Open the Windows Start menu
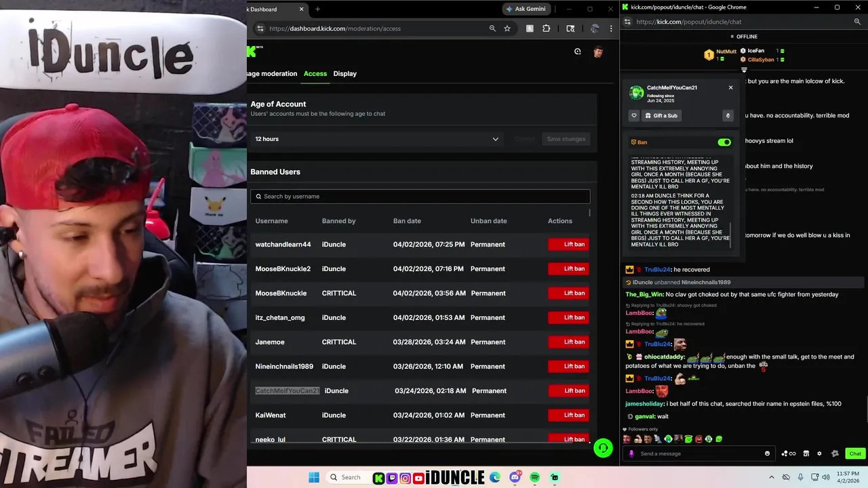This screenshot has height=488, width=868. click(x=314, y=477)
